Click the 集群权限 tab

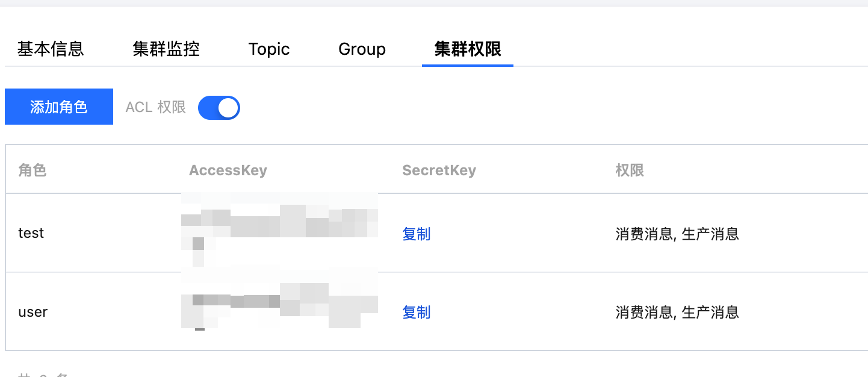coord(468,49)
